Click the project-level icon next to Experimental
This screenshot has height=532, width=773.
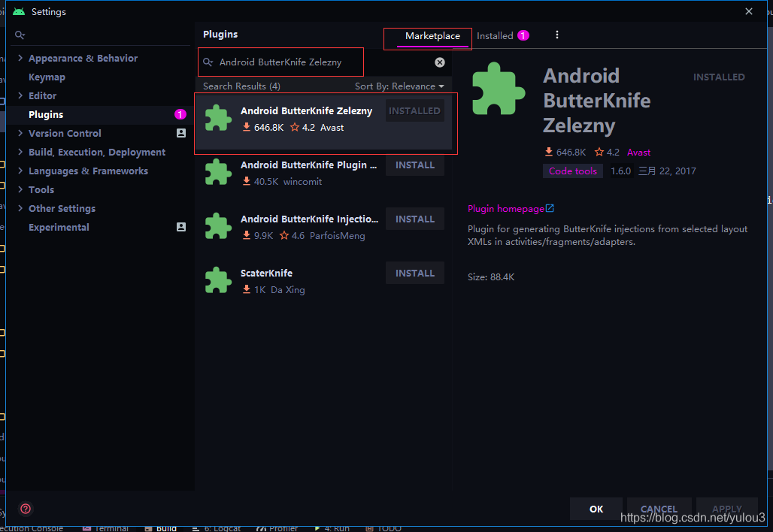click(x=181, y=227)
